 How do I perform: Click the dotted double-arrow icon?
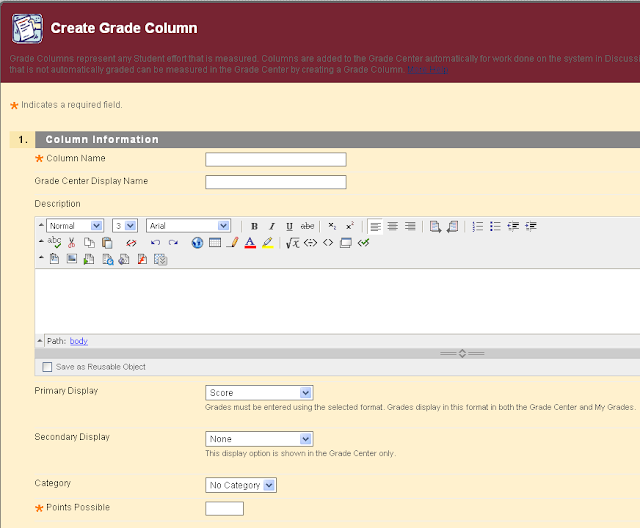(310, 243)
